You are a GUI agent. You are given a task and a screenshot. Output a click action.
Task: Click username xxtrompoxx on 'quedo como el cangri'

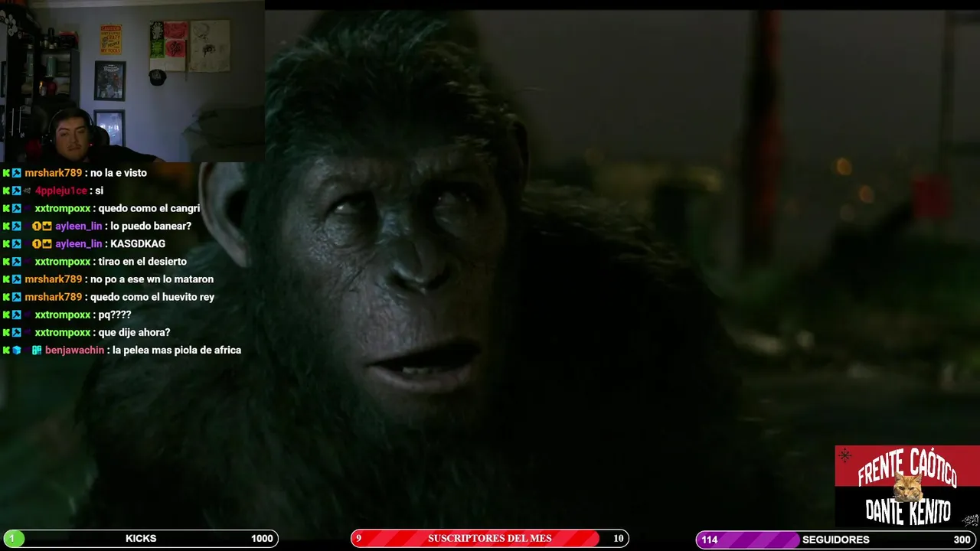coord(63,208)
